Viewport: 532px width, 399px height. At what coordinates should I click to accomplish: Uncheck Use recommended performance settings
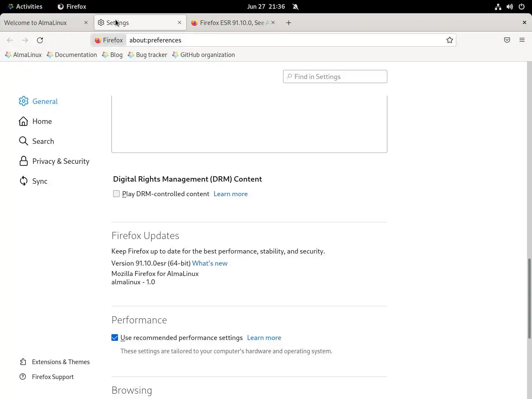pyautogui.click(x=115, y=337)
